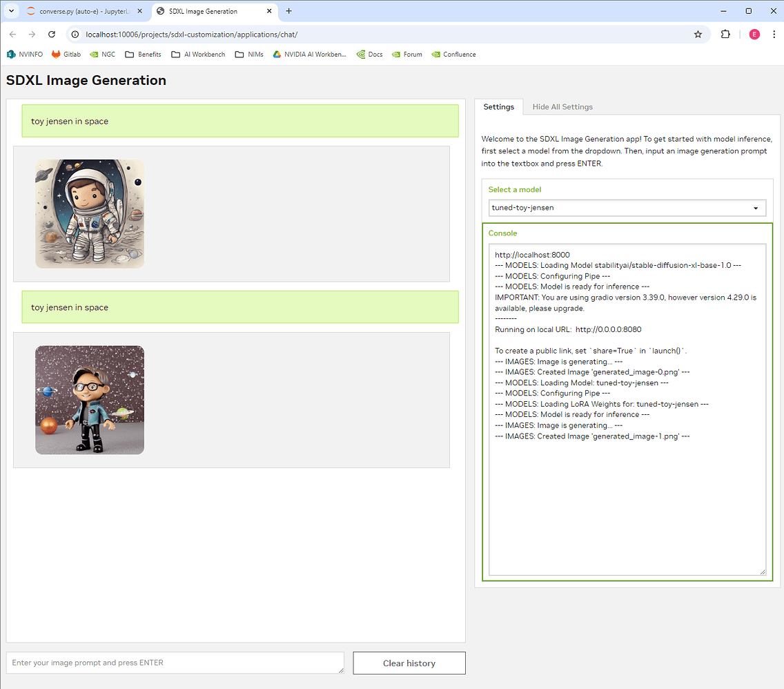Open the NVIDIA AI Workbench bookmark
Viewport: 784px width, 689px height.
310,54
